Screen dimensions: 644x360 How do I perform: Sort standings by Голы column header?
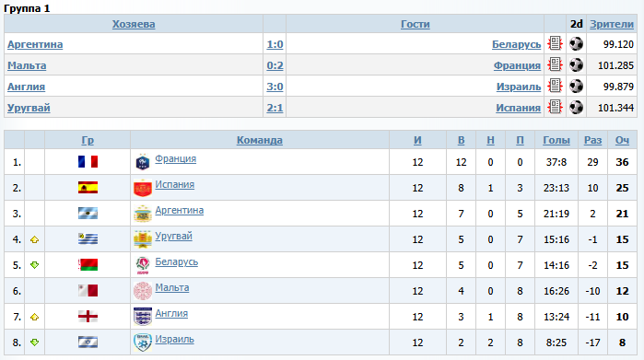pyautogui.click(x=556, y=140)
